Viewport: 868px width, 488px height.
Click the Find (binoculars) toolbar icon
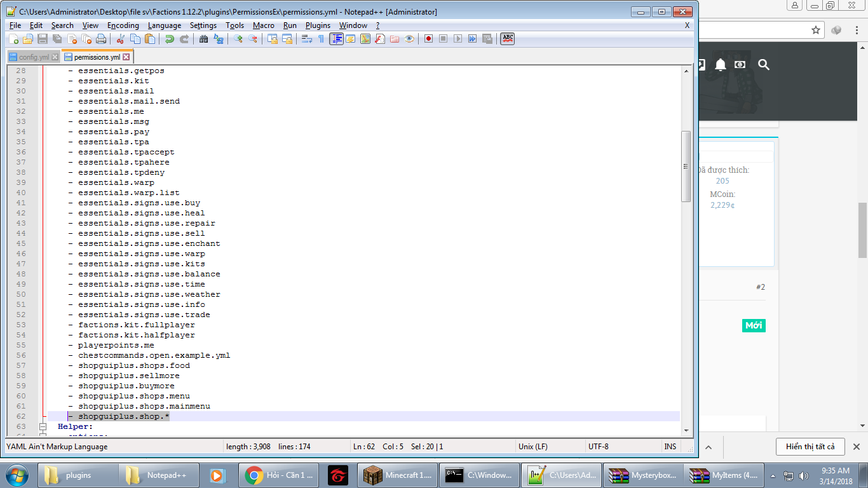pos(203,39)
